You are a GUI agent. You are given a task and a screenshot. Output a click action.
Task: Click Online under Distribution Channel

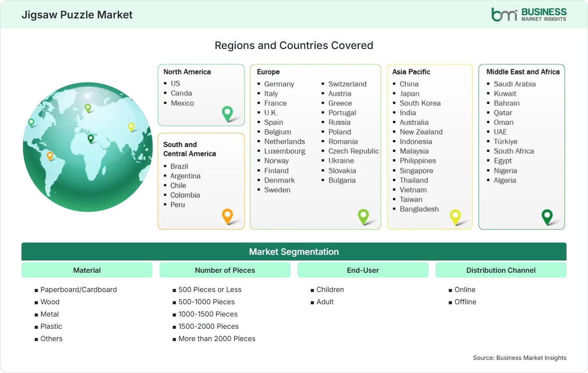pyautogui.click(x=465, y=289)
